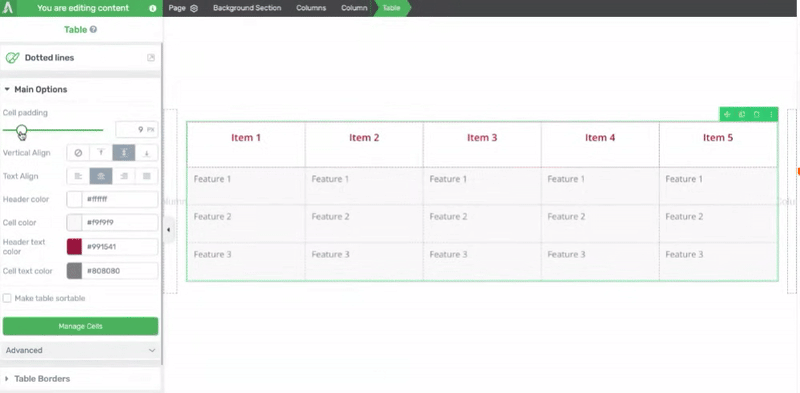
Task: Collapse the Main Options section
Action: click(7, 89)
